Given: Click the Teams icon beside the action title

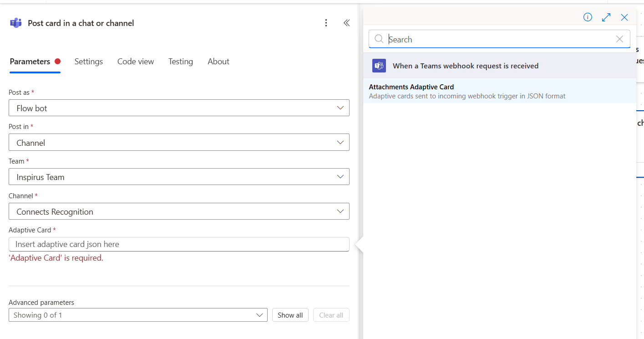Looking at the screenshot, I should (15, 23).
